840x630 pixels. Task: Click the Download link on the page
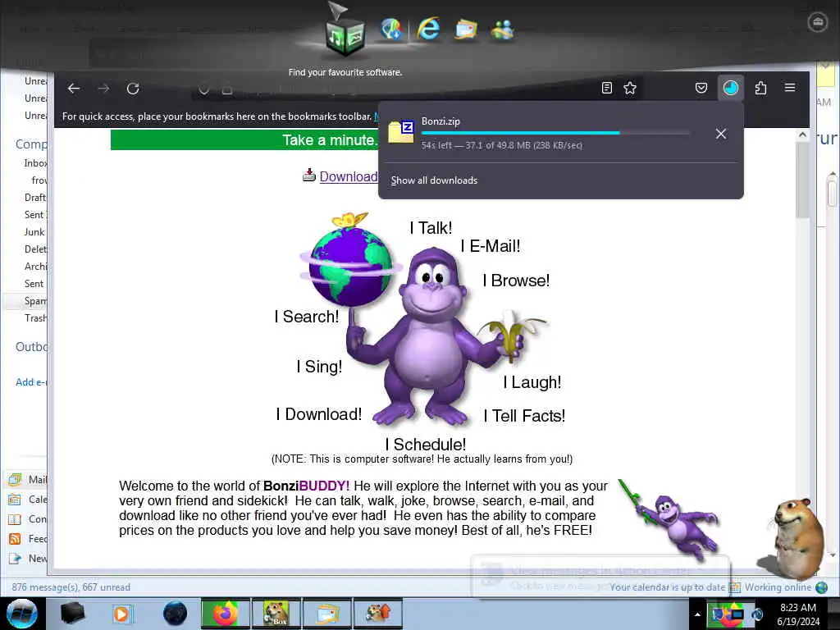click(349, 176)
